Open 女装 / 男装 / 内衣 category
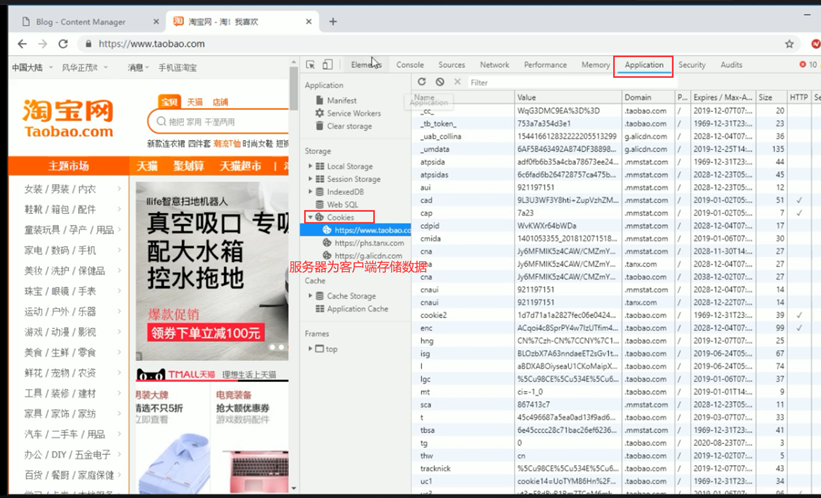This screenshot has height=498, width=821. (x=60, y=189)
